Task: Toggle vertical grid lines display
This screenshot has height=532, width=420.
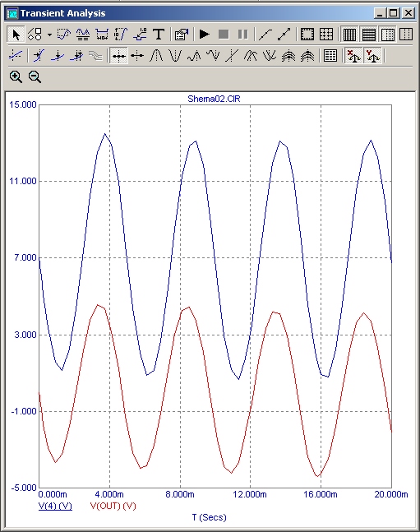Action: click(349, 35)
